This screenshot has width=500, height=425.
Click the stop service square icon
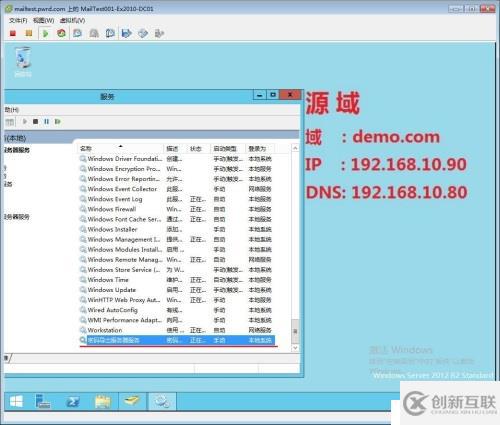tap(35, 122)
